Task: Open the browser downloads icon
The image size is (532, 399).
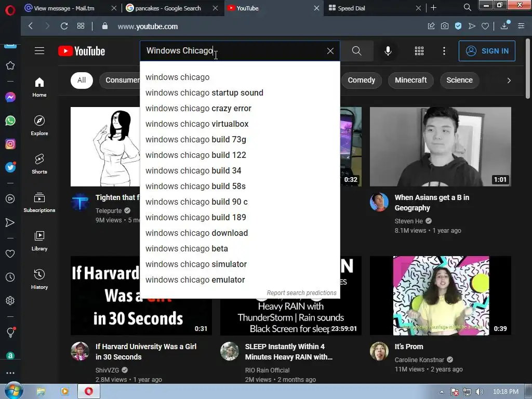Action: pyautogui.click(x=504, y=25)
